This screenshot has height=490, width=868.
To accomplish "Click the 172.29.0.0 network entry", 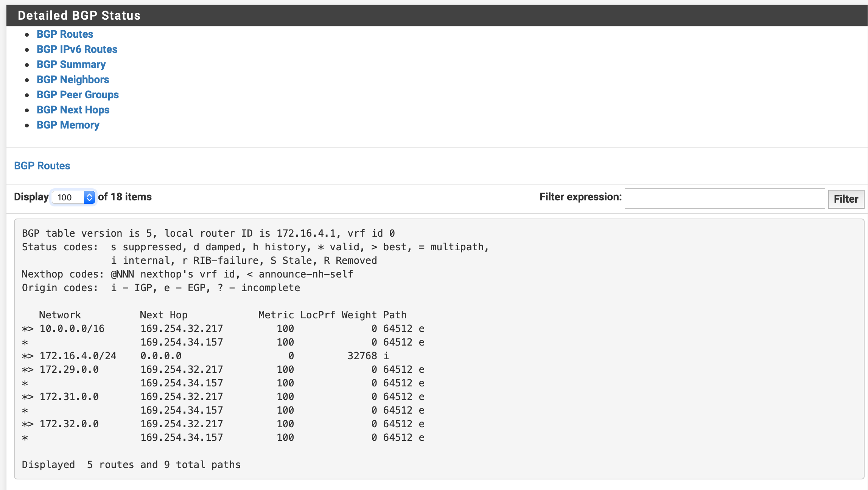I will coord(69,369).
